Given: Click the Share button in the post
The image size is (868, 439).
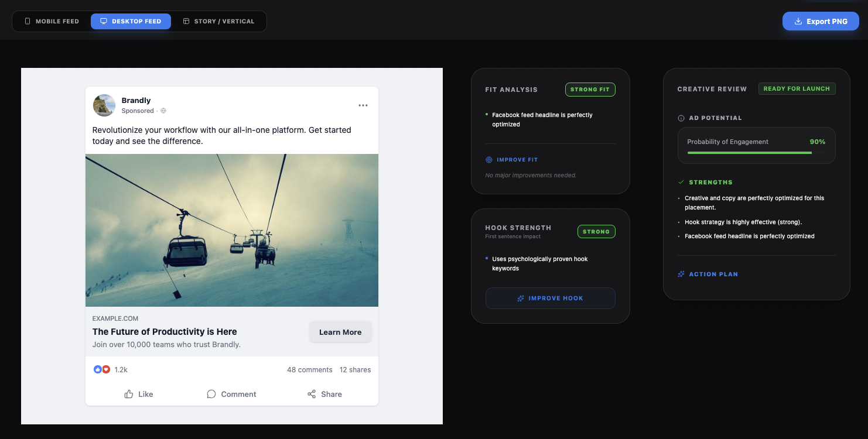Looking at the screenshot, I should click(x=324, y=394).
